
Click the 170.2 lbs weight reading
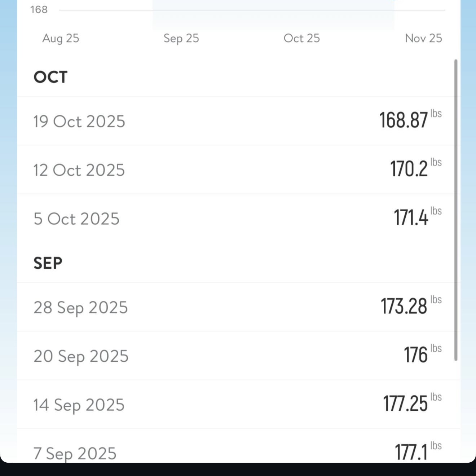tap(409, 169)
